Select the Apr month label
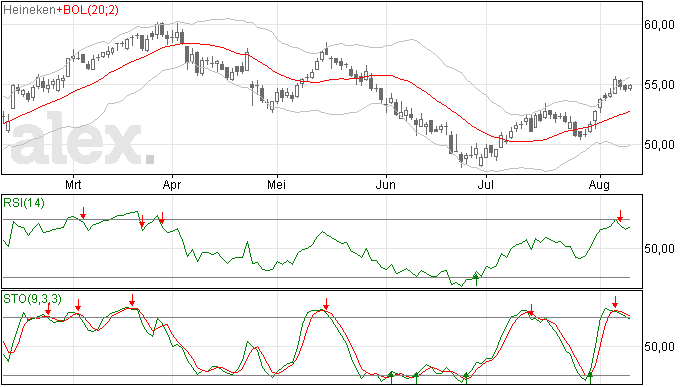690x387 pixels. [172, 184]
